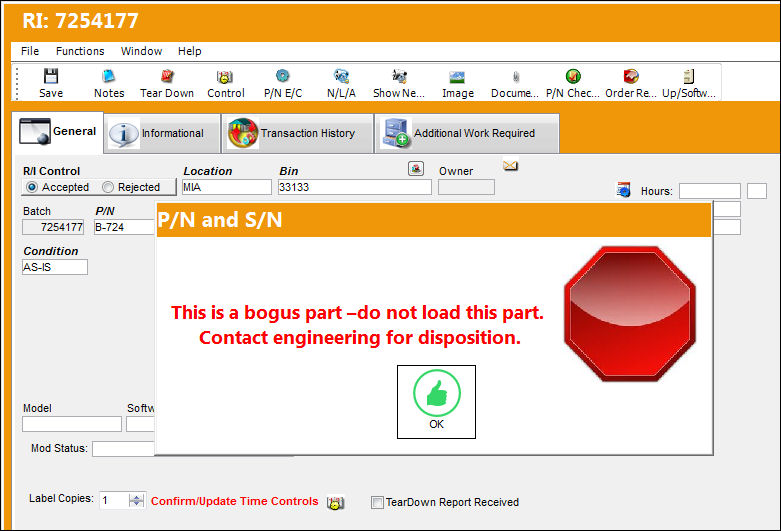Click the P/N E/C toolbar icon
Screen dimensions: 781x531
pyautogui.click(x=283, y=76)
